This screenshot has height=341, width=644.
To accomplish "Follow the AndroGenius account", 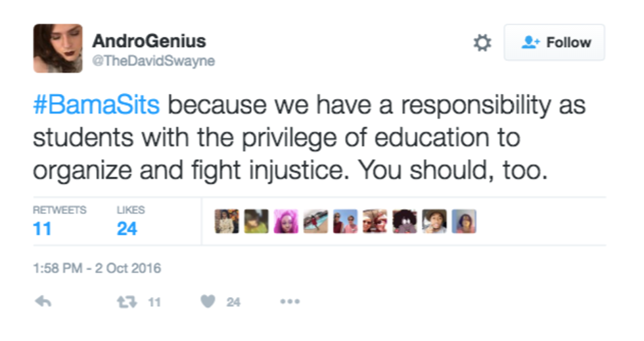I will point(554,43).
